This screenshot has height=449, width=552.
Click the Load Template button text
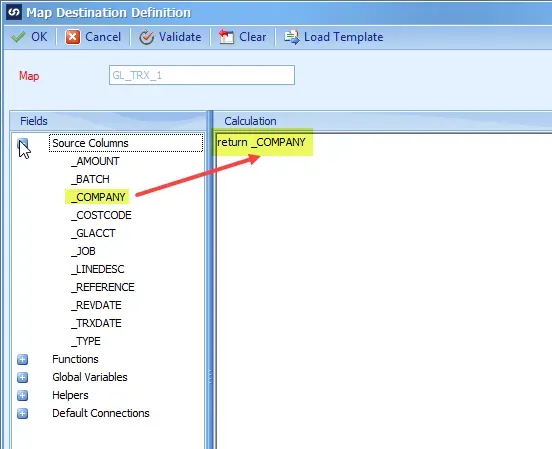click(344, 37)
